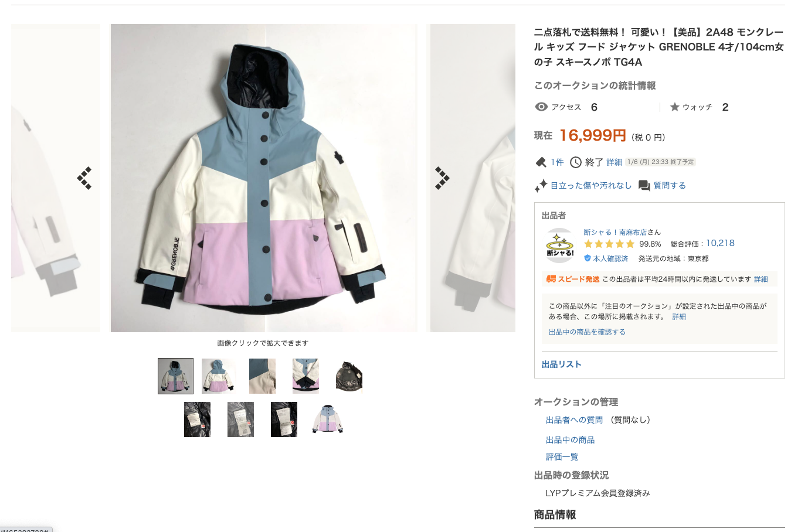The height and width of the screenshot is (532, 791).
Task: Click the bid gavel icon
Action: 541,162
